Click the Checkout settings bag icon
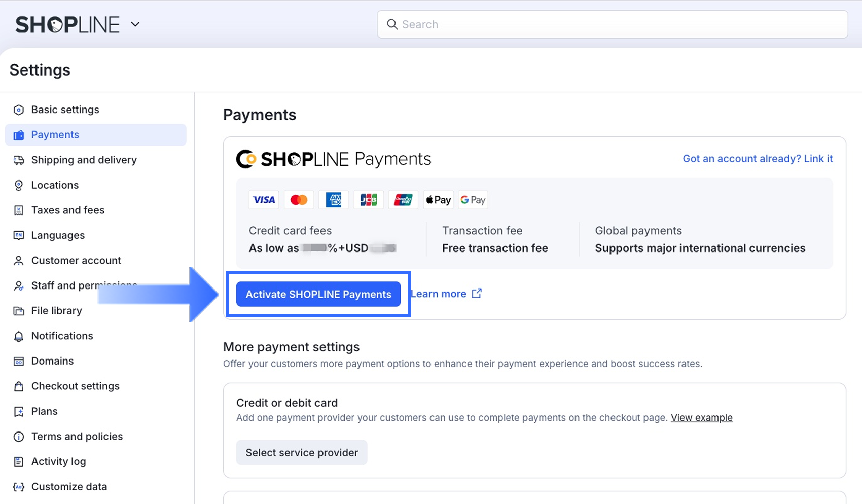Viewport: 862px width, 504px height. 19,386
